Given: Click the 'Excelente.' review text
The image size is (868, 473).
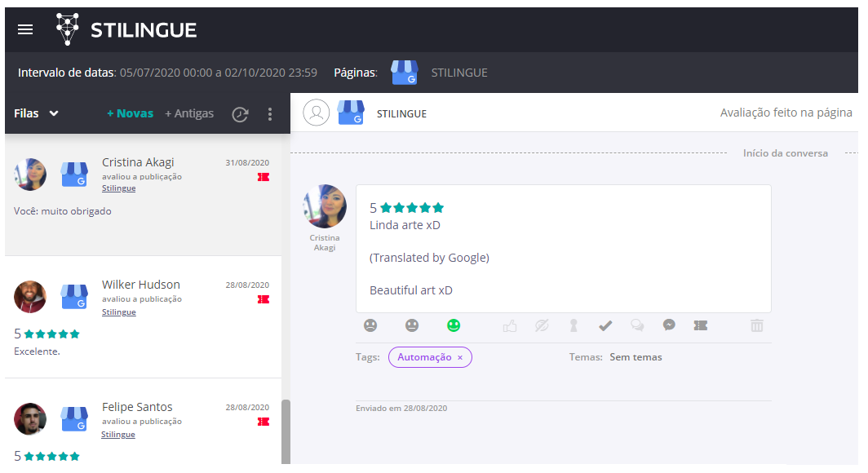Looking at the screenshot, I should pyautogui.click(x=37, y=351).
